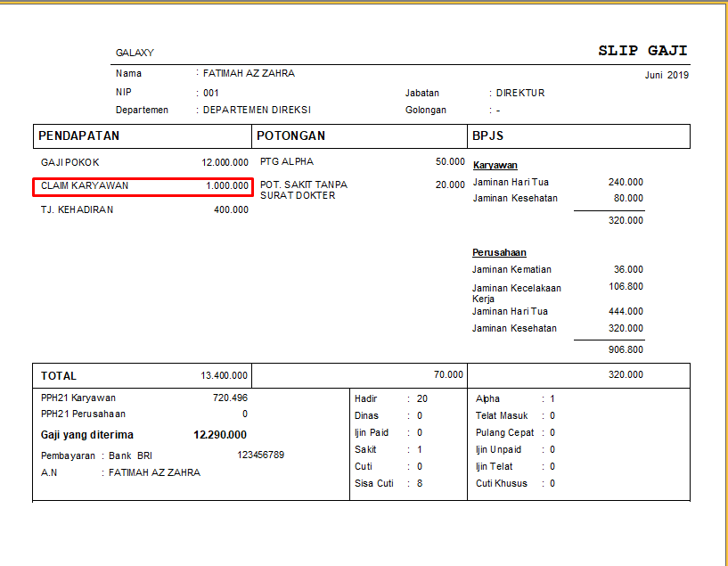Select the underlined Perusahaan heading
728x566 pixels.
[499, 252]
